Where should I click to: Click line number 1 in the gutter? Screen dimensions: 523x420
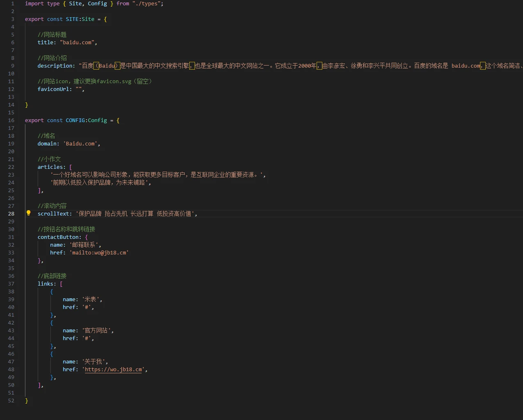[12, 4]
